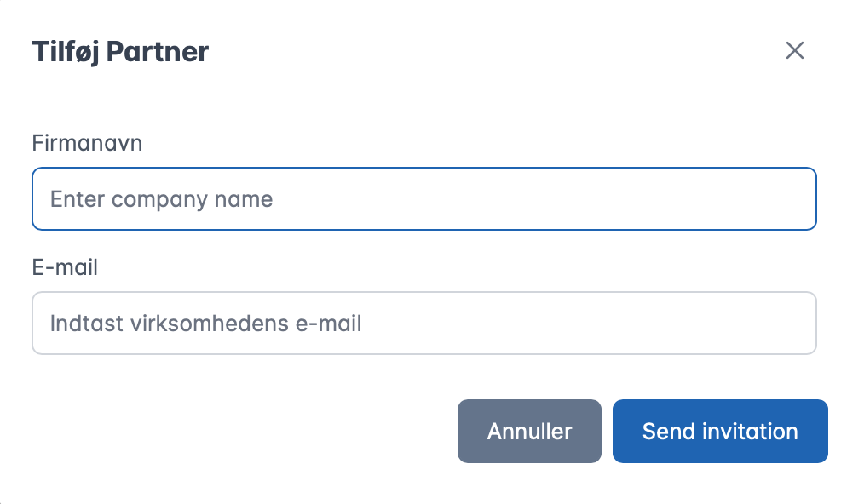Image resolution: width=847 pixels, height=504 pixels.
Task: Activate the focused blue-outlined text field
Action: [x=423, y=199]
